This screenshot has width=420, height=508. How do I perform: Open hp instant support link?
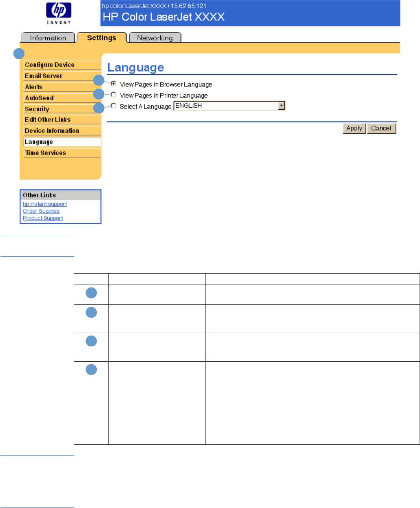[x=45, y=204]
